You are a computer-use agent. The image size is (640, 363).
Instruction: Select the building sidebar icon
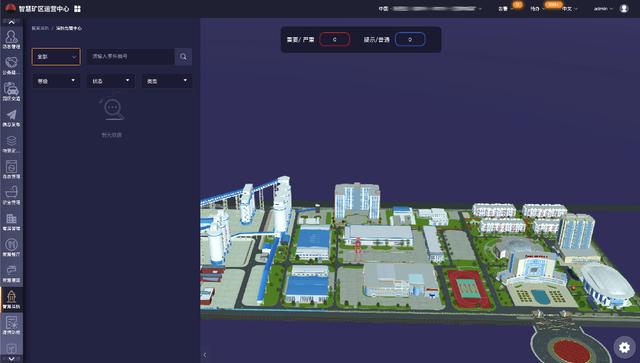(x=11, y=221)
